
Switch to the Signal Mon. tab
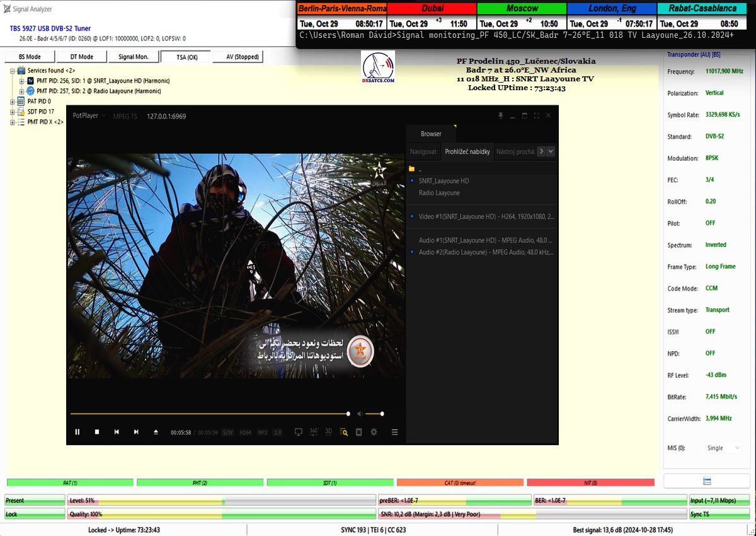(x=134, y=57)
